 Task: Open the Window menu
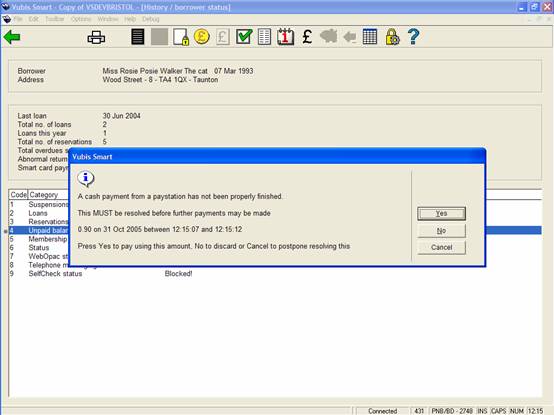point(108,19)
